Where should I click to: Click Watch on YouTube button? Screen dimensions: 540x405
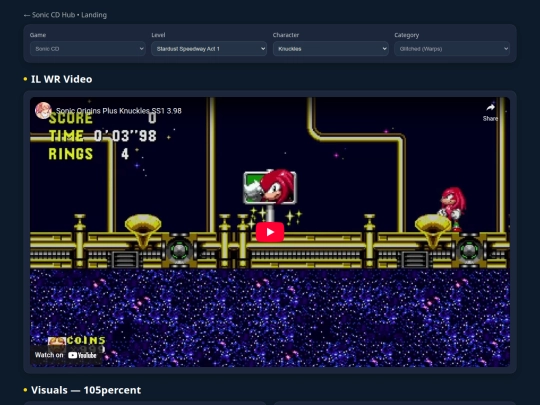pos(66,355)
